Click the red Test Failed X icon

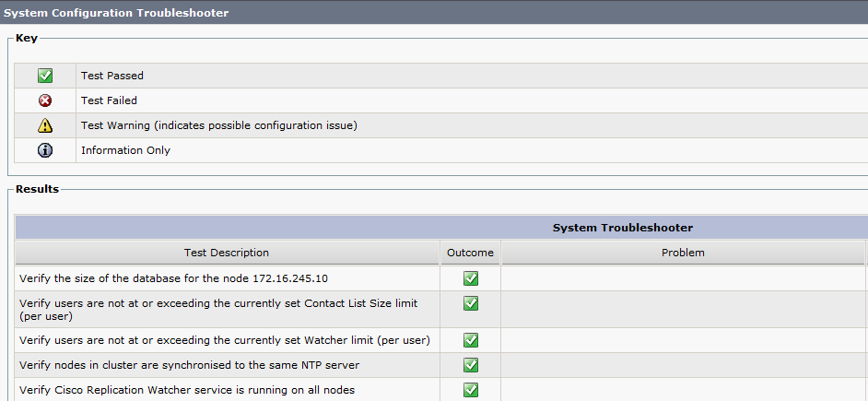[x=45, y=100]
